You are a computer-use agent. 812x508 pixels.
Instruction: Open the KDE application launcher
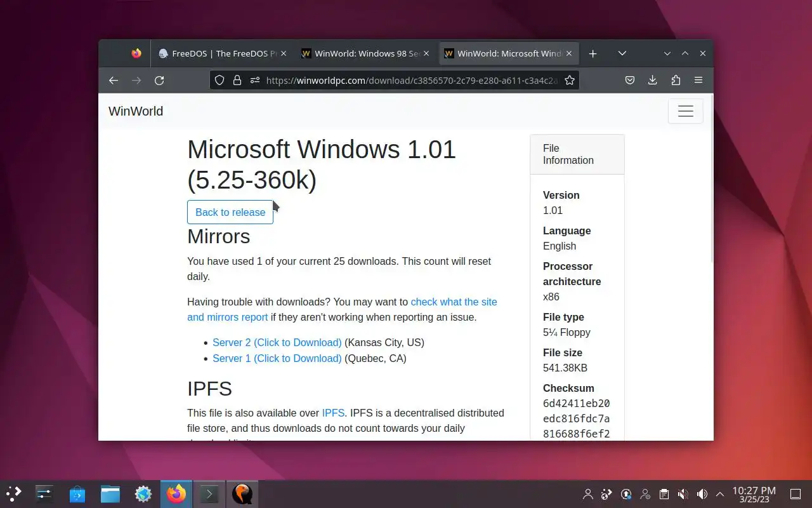pyautogui.click(x=14, y=493)
